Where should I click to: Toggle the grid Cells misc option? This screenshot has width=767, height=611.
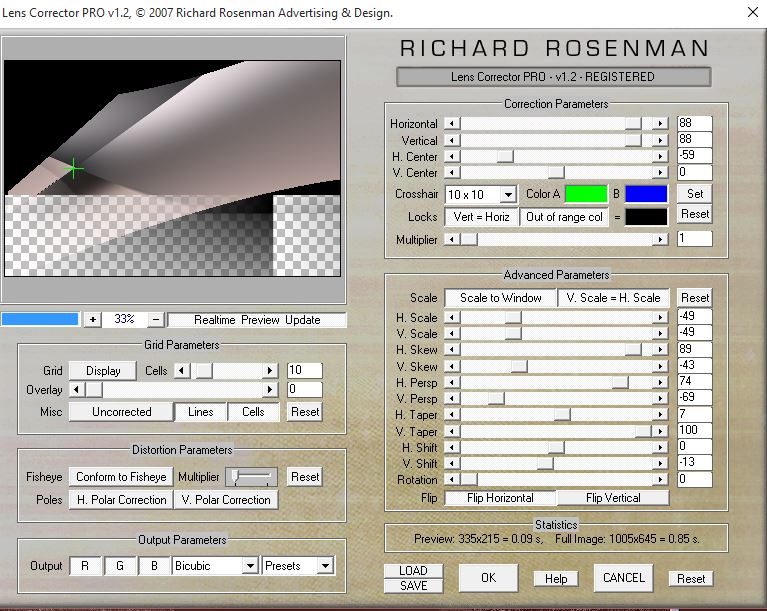(253, 412)
